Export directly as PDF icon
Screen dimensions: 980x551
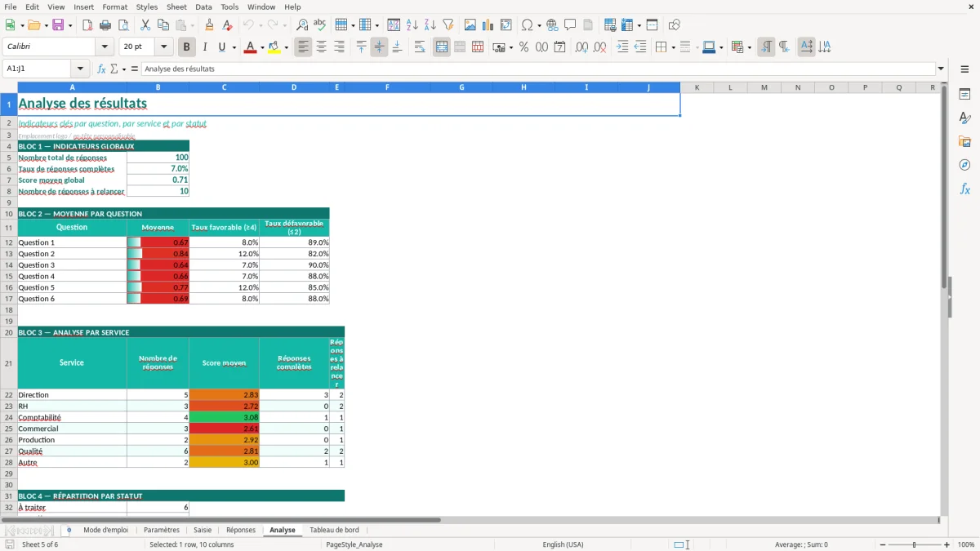(87, 25)
